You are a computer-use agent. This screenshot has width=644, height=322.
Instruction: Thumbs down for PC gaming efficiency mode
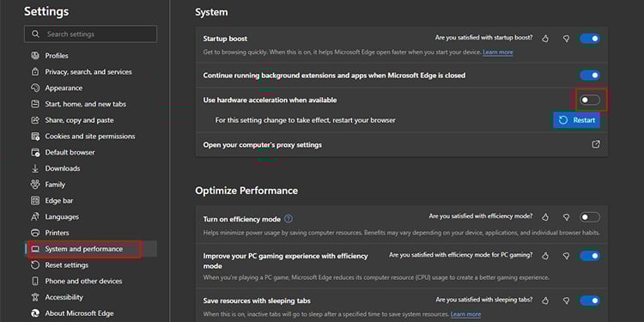(567, 256)
